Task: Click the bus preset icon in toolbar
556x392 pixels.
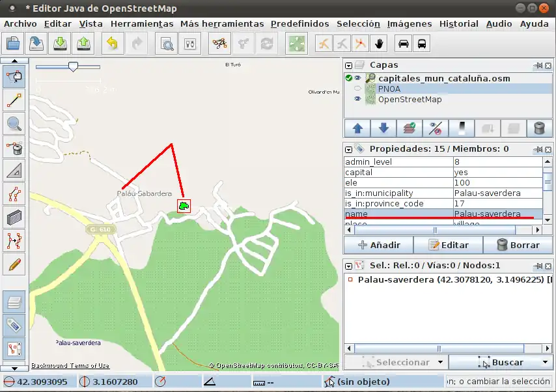Action: (x=422, y=44)
